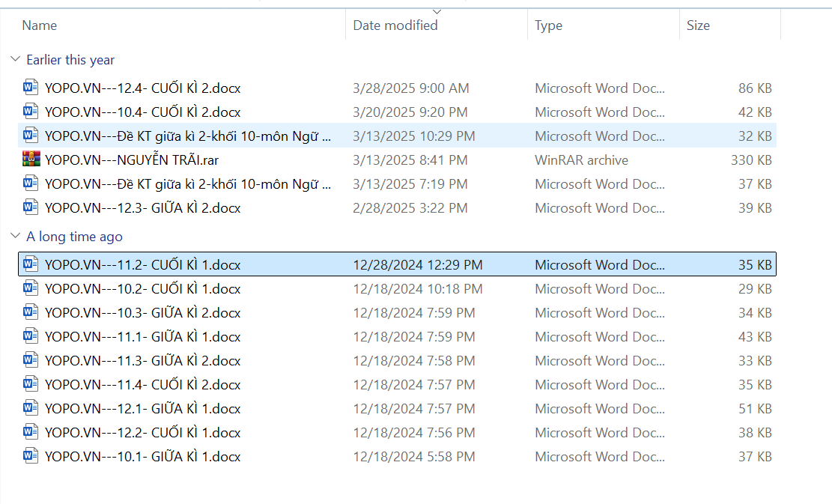This screenshot has height=504, width=832.
Task: Click the 11.1- GIỮA KÌ 1.docx file name
Action: [142, 336]
